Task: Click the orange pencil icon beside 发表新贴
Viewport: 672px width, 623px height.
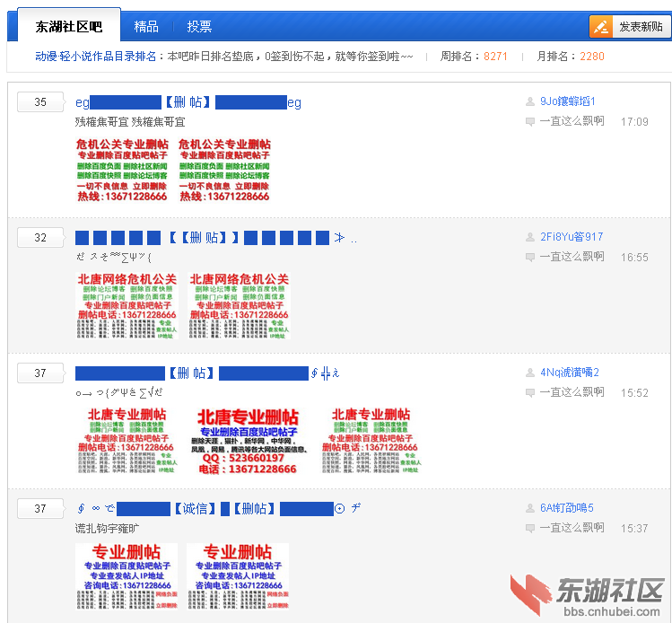Action: coord(601,27)
